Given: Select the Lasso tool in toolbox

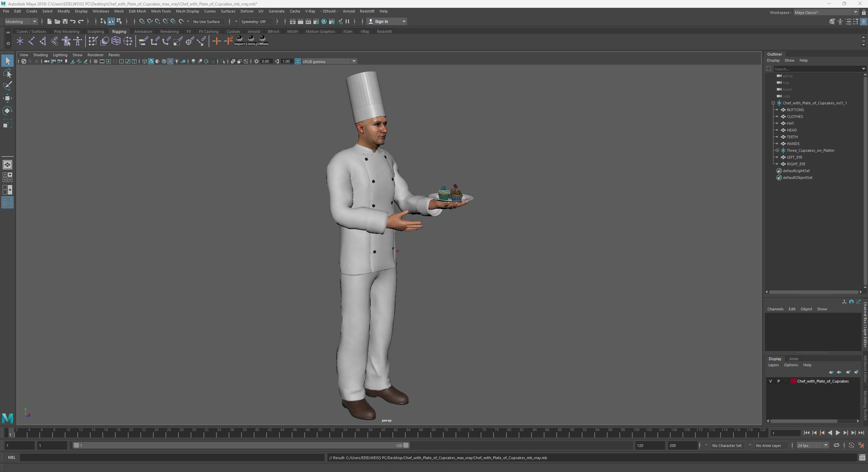Looking at the screenshot, I should [x=7, y=74].
